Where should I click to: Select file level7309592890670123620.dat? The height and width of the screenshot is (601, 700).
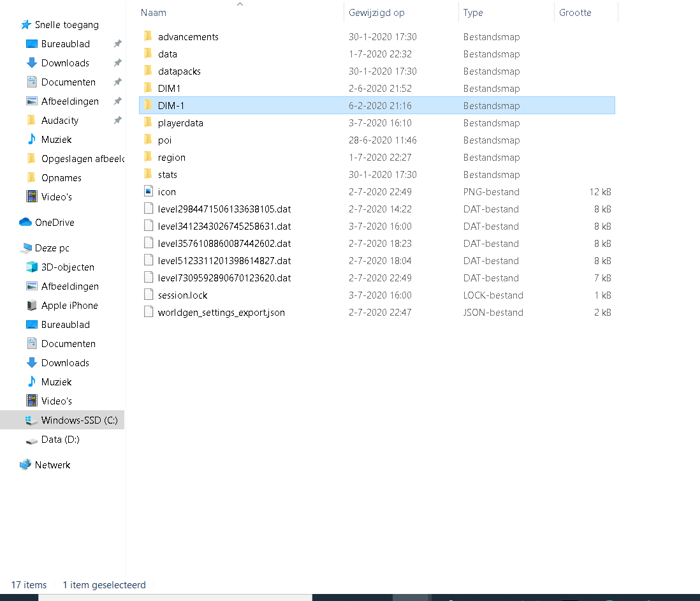point(224,278)
